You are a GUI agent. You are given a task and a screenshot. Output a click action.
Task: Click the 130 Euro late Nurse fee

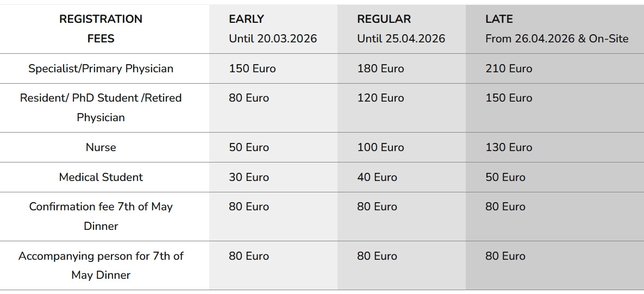[x=509, y=147]
